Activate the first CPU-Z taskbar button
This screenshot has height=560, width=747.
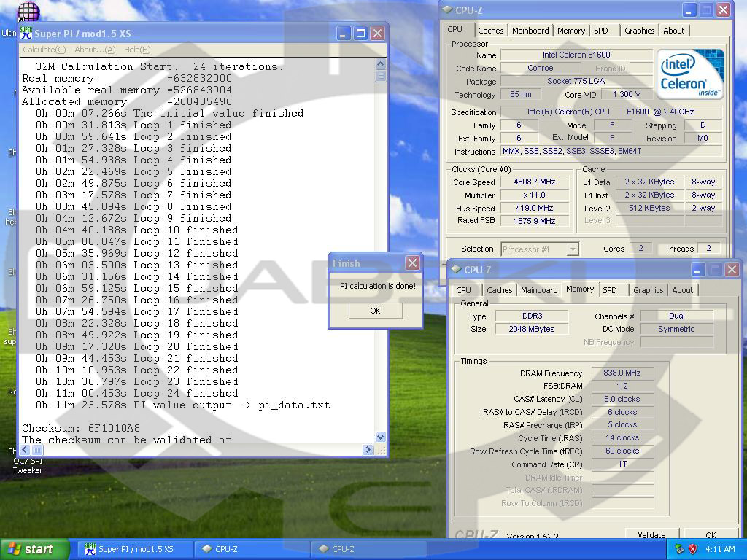252,549
